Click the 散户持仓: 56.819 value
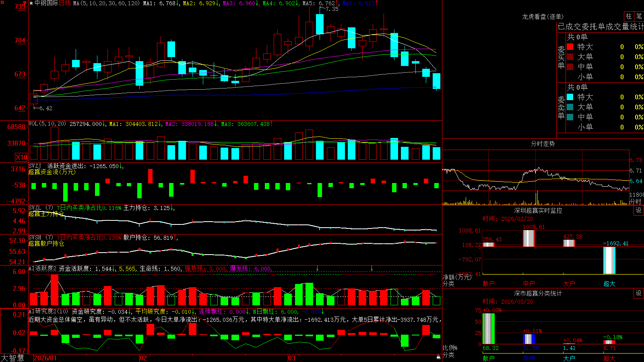The width and height of the screenshot is (644, 362). pyautogui.click(x=149, y=238)
